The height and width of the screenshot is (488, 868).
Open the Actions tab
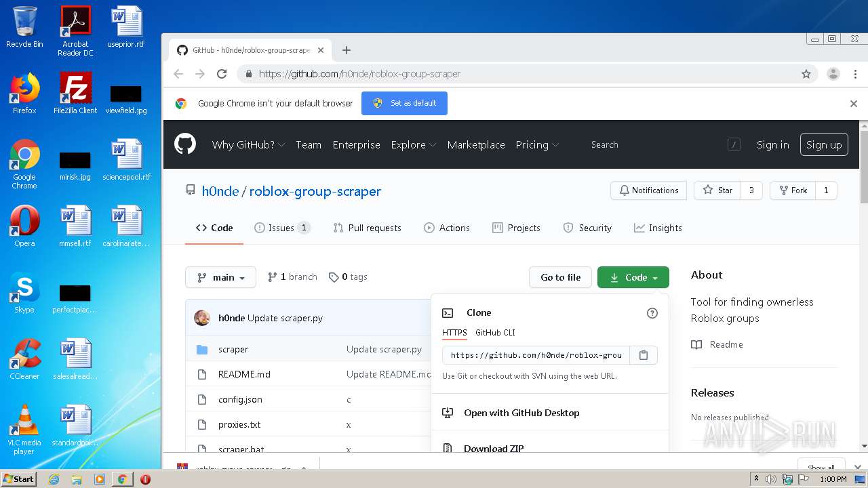point(447,228)
